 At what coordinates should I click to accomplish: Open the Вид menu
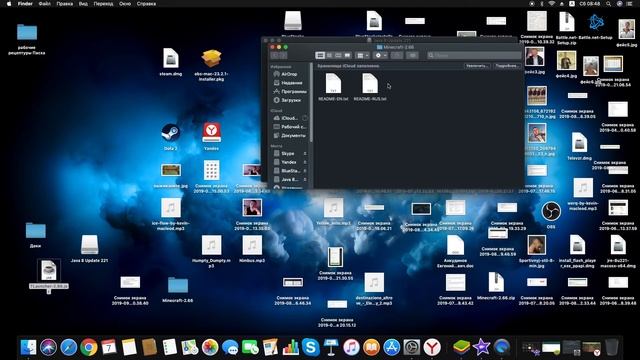tap(83, 4)
